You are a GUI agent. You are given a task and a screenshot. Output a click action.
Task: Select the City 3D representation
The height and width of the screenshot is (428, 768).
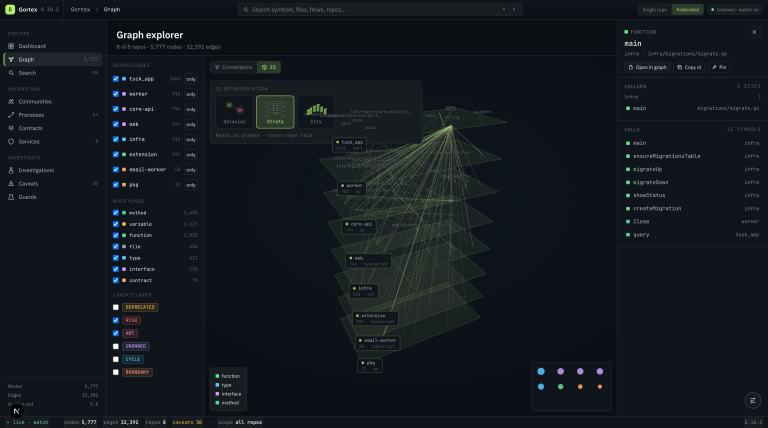click(316, 112)
